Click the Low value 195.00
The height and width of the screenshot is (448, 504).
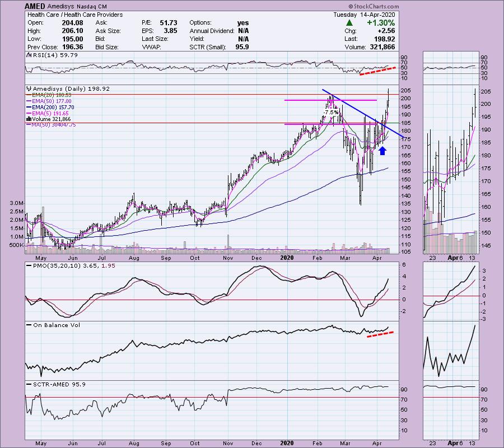[72, 39]
